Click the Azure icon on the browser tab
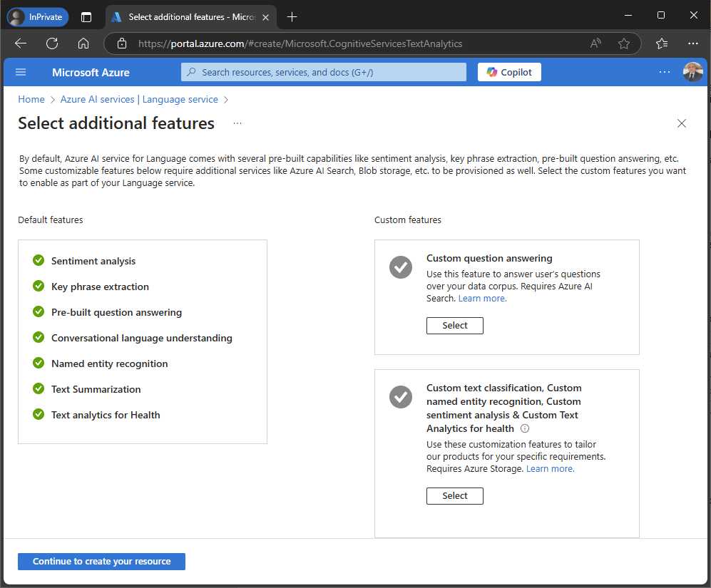Image resolution: width=711 pixels, height=588 pixels. 116,17
